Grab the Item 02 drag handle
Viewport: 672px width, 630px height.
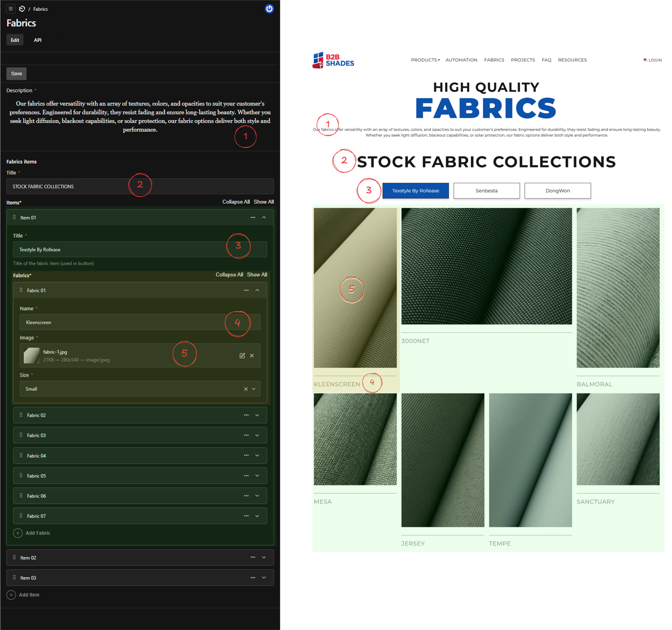(x=14, y=557)
